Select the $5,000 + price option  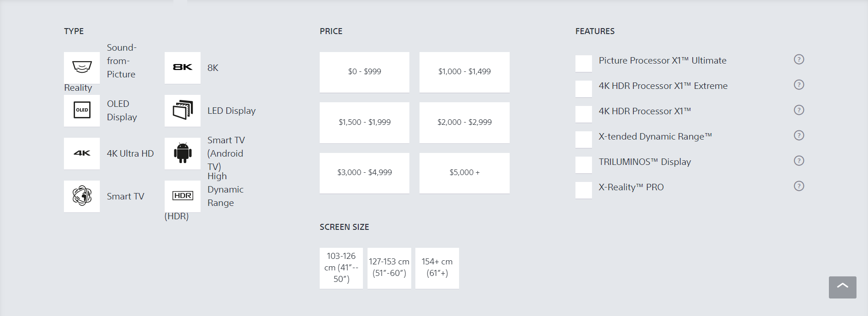[464, 173]
